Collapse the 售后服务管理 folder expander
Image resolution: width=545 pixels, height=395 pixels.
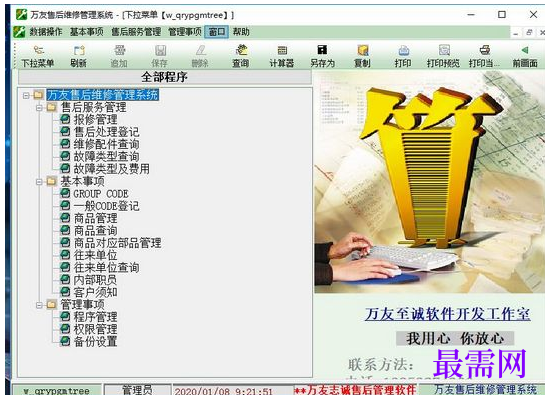coord(39,108)
